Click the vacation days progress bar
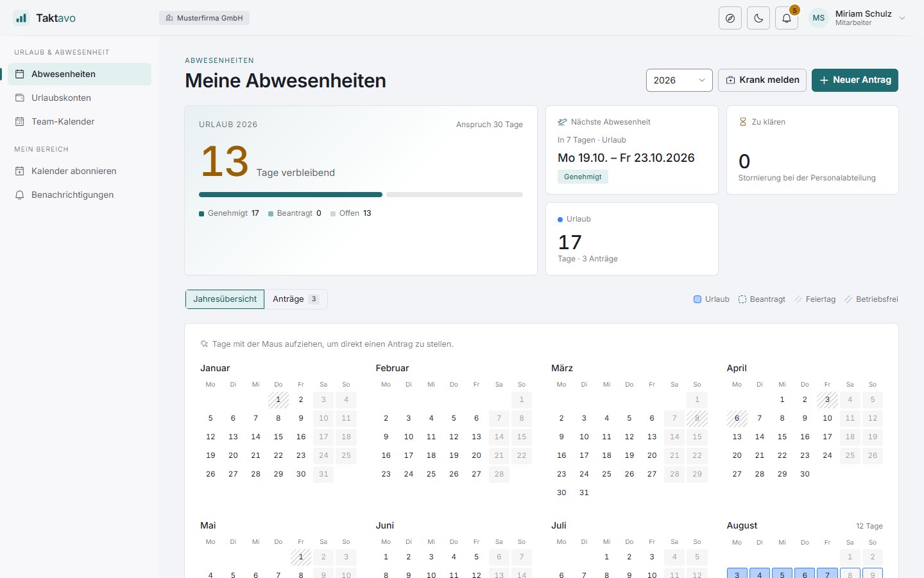 [x=361, y=195]
